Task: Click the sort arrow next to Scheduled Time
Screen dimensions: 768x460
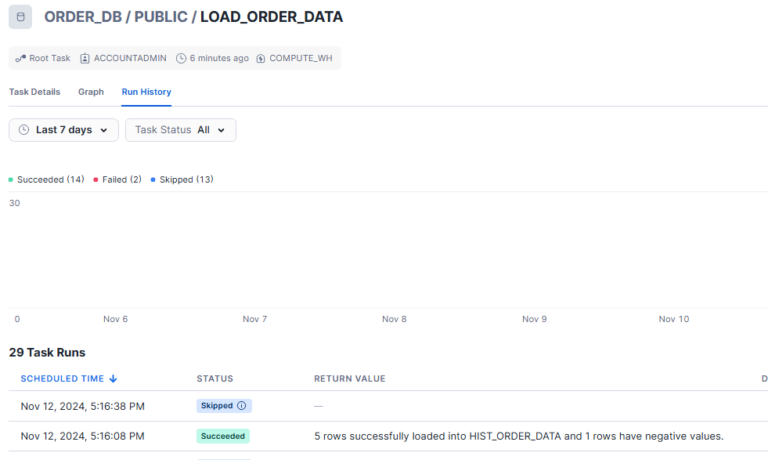Action: coord(113,379)
